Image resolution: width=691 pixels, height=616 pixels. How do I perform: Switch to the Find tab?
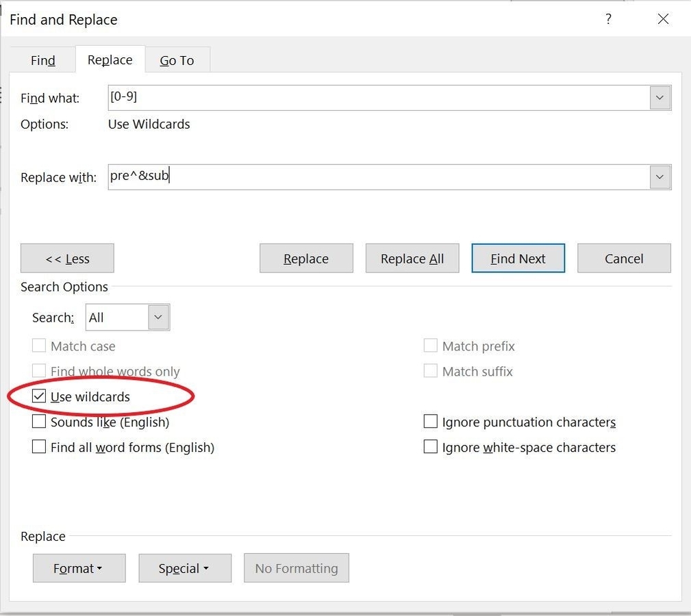point(42,60)
